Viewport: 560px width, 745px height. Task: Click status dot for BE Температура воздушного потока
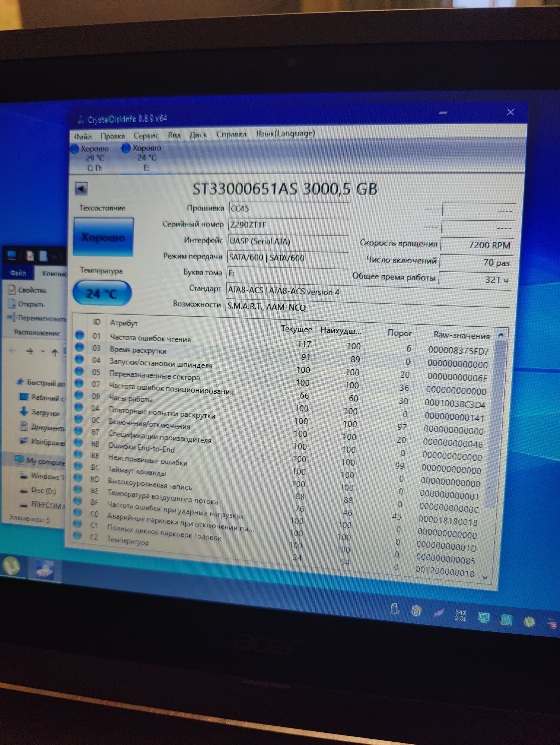click(x=78, y=489)
